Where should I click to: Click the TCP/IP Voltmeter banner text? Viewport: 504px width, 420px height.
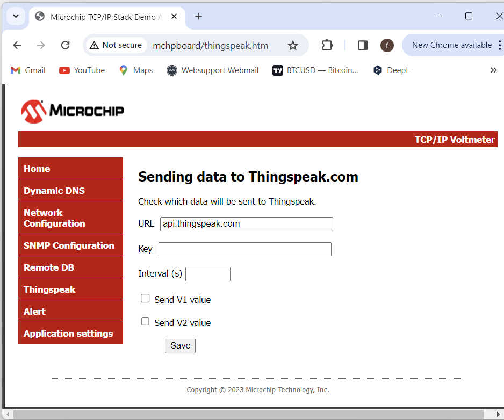(454, 140)
